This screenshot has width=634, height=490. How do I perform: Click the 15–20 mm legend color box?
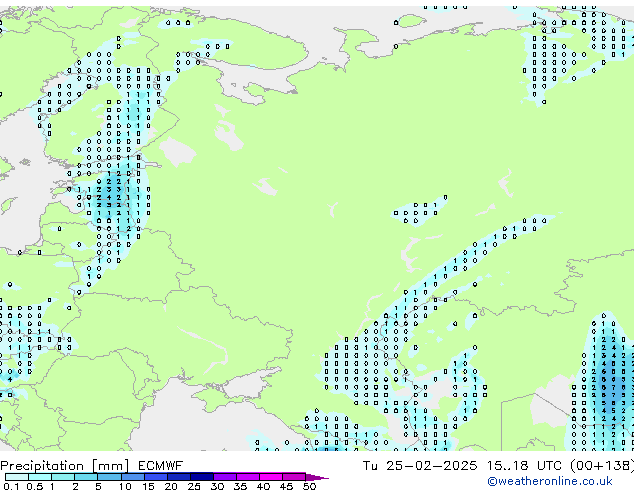point(155,477)
